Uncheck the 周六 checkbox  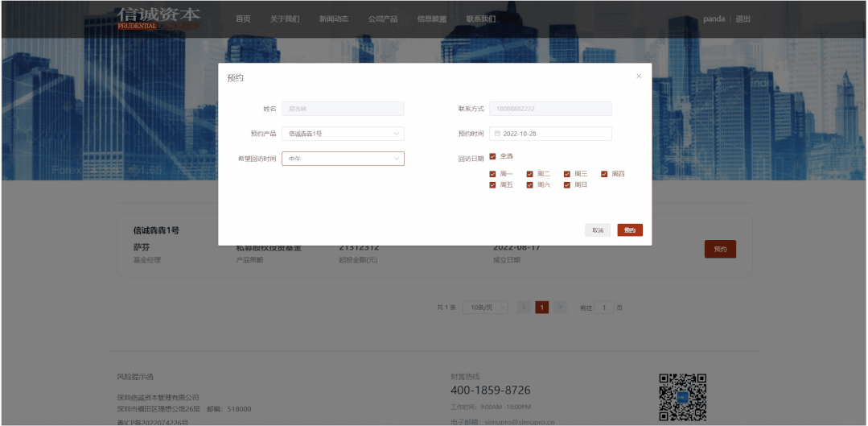(x=530, y=185)
